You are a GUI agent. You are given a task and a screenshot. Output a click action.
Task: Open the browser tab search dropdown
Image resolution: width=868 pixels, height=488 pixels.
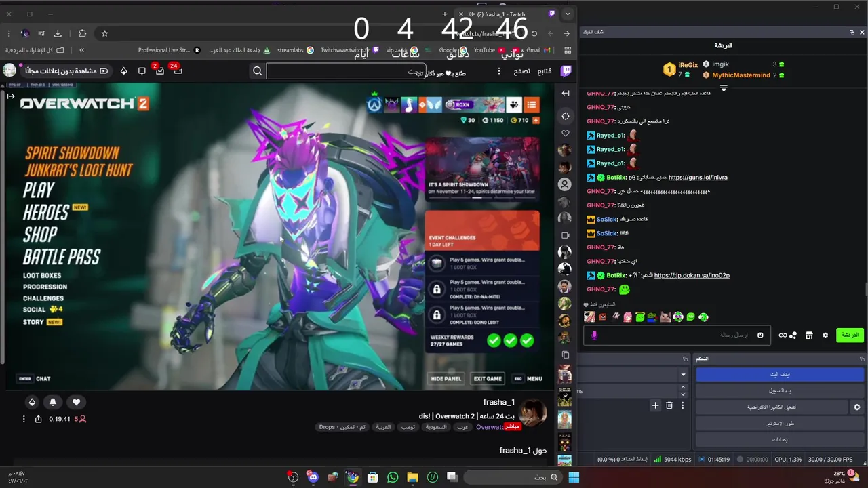click(568, 14)
